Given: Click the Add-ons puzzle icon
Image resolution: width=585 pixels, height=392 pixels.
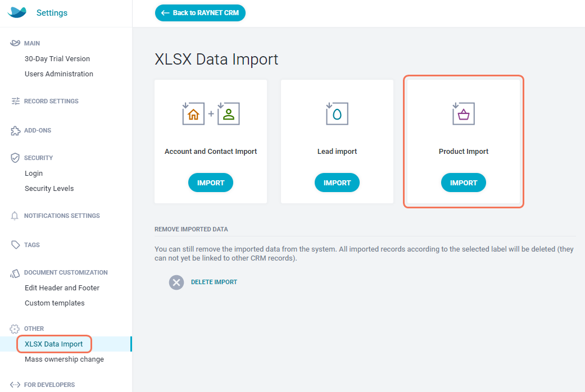Looking at the screenshot, I should click(16, 130).
